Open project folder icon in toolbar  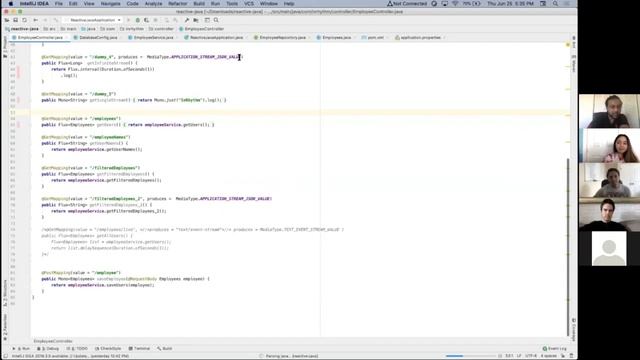(7, 20)
